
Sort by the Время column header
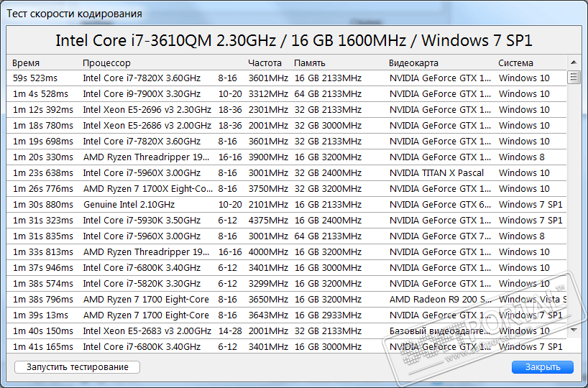(x=25, y=63)
